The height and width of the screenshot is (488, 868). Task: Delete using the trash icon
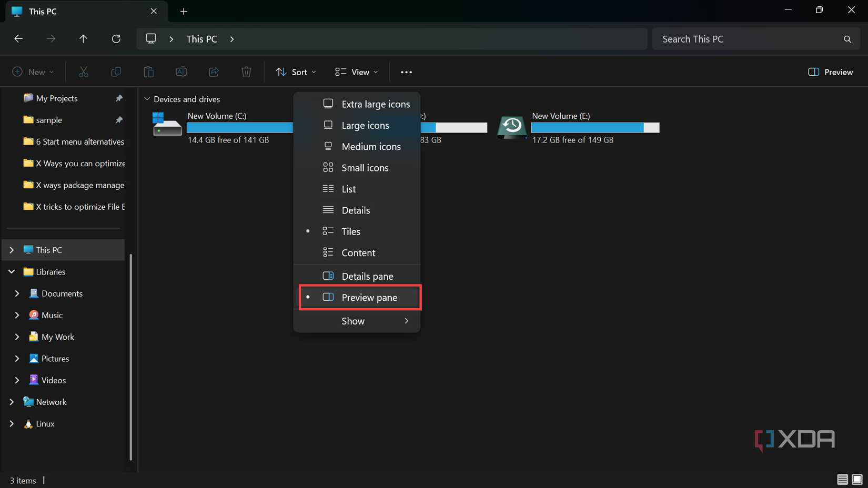[x=246, y=72]
